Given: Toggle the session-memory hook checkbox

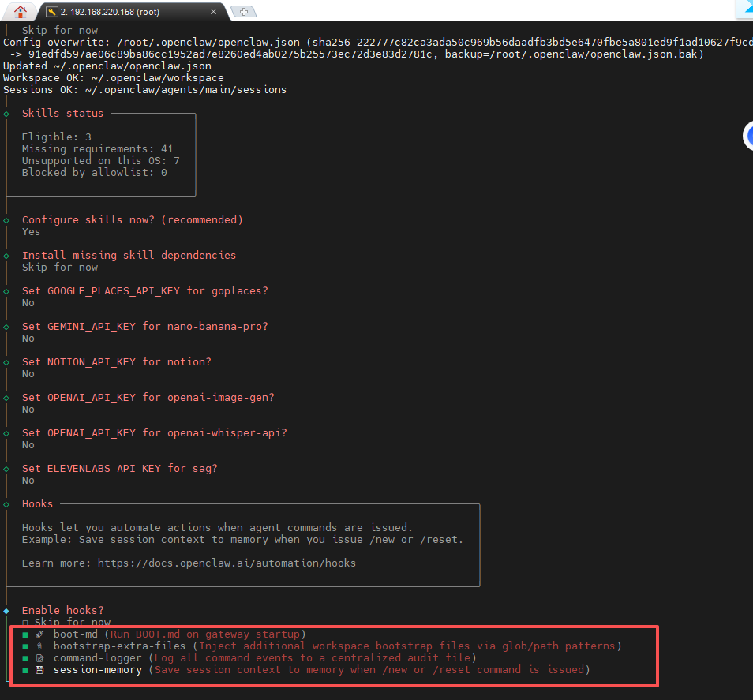Looking at the screenshot, I should 25,670.
